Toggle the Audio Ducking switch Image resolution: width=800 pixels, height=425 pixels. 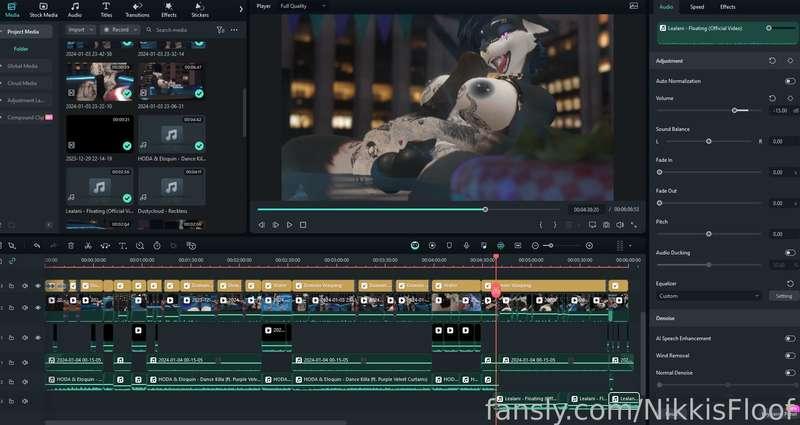tap(790, 253)
